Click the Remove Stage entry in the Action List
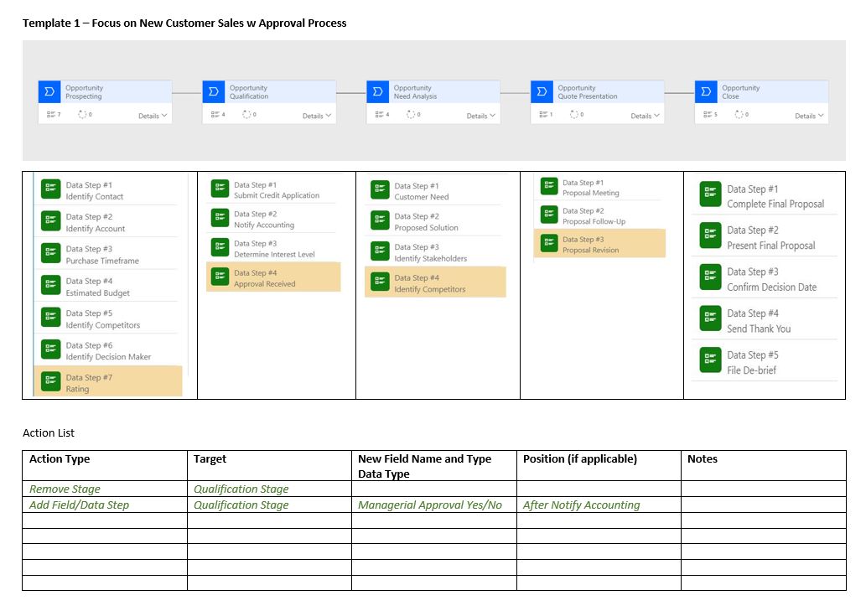 (65, 489)
